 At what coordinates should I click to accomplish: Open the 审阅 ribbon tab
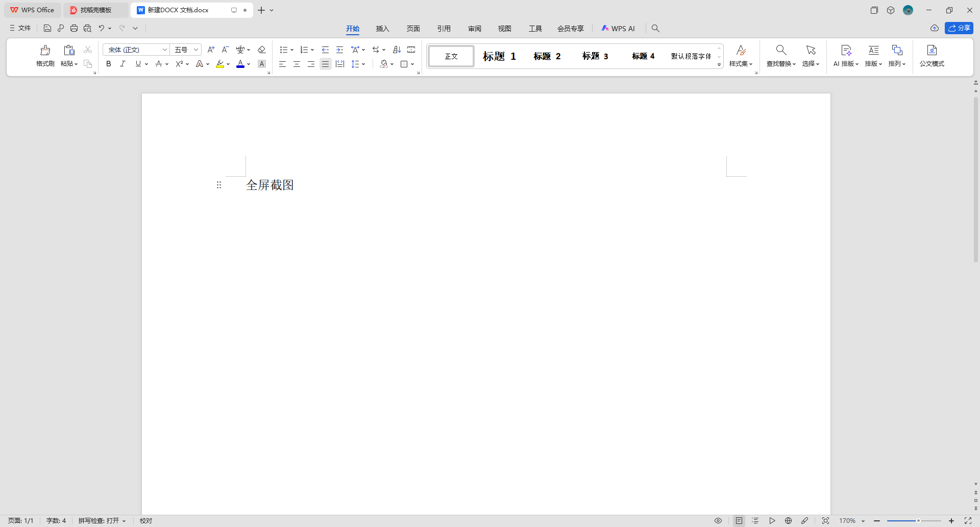tap(475, 29)
